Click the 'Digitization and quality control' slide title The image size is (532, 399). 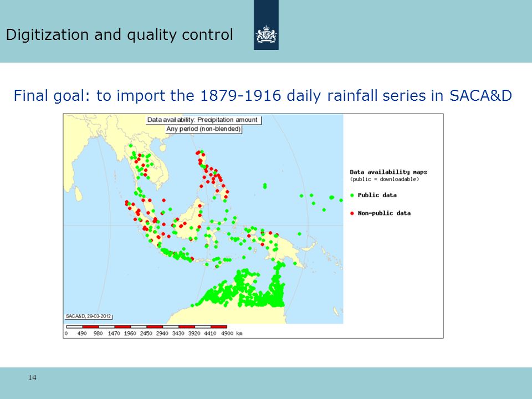120,35
